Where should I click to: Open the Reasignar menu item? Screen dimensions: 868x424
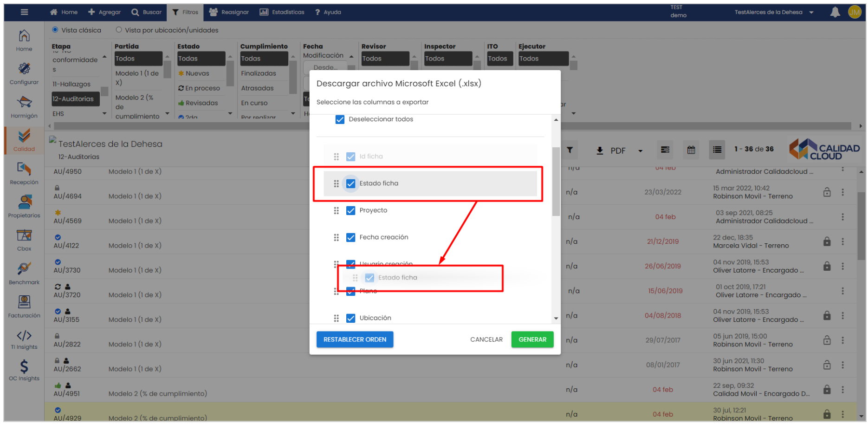[x=229, y=12]
